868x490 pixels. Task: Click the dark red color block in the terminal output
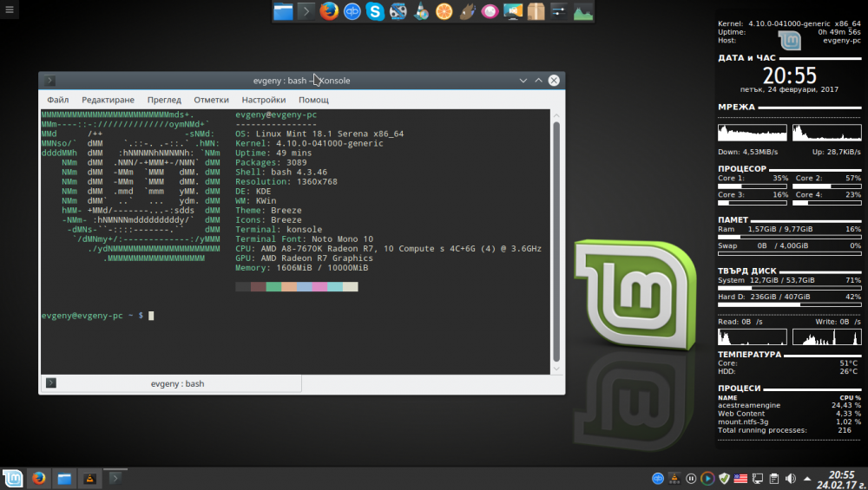coord(258,286)
